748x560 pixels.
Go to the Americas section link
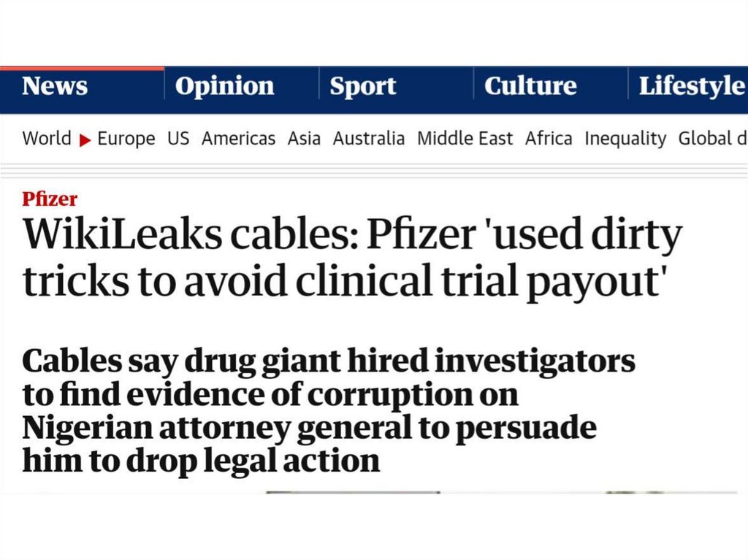239,139
